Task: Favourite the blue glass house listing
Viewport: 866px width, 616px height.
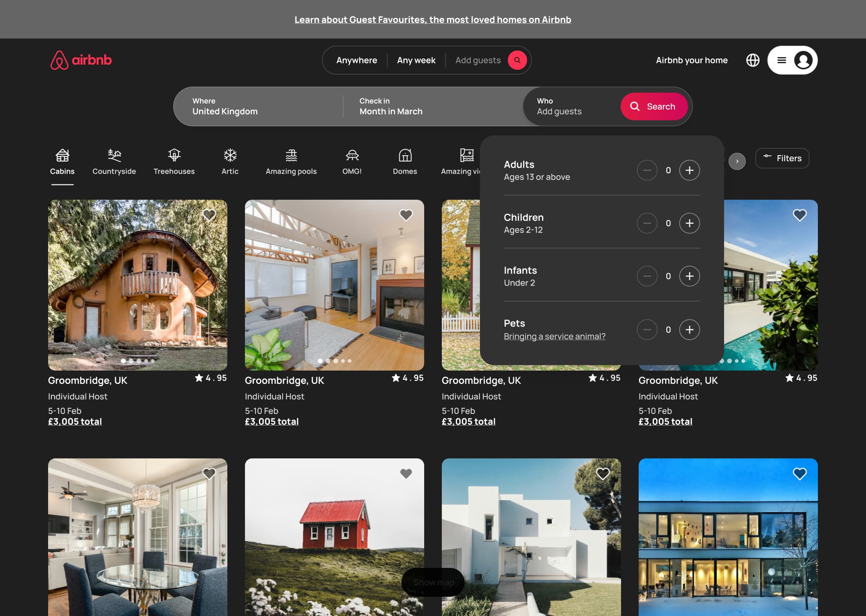Action: (799, 474)
